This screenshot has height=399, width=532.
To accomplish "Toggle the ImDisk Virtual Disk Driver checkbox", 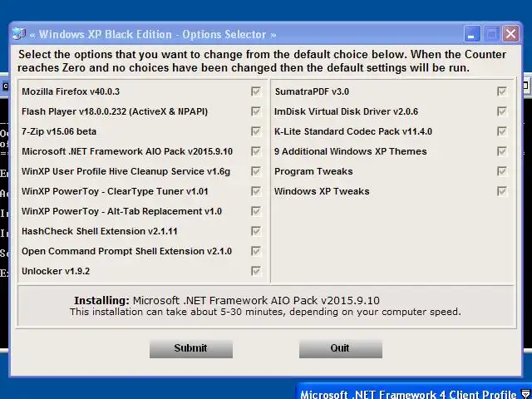I will (x=502, y=111).
